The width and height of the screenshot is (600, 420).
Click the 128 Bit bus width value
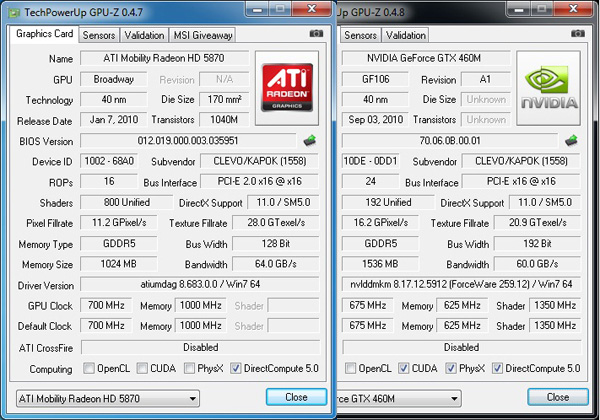point(276,243)
